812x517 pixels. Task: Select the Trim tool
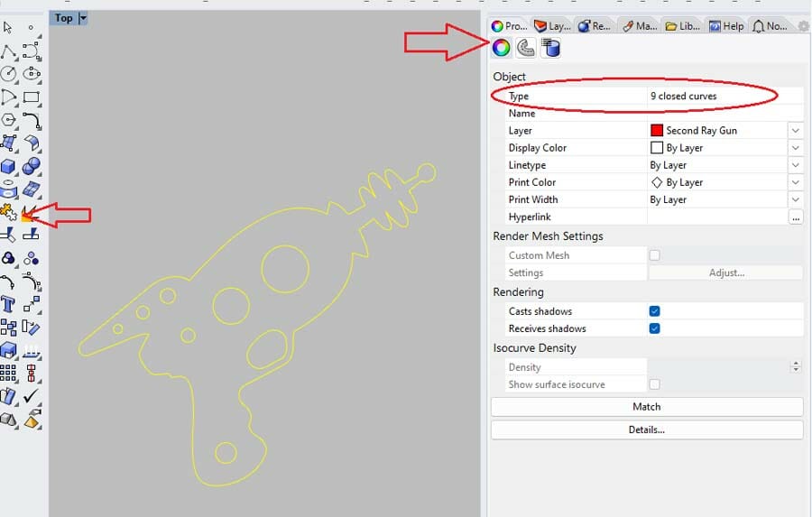click(8, 235)
